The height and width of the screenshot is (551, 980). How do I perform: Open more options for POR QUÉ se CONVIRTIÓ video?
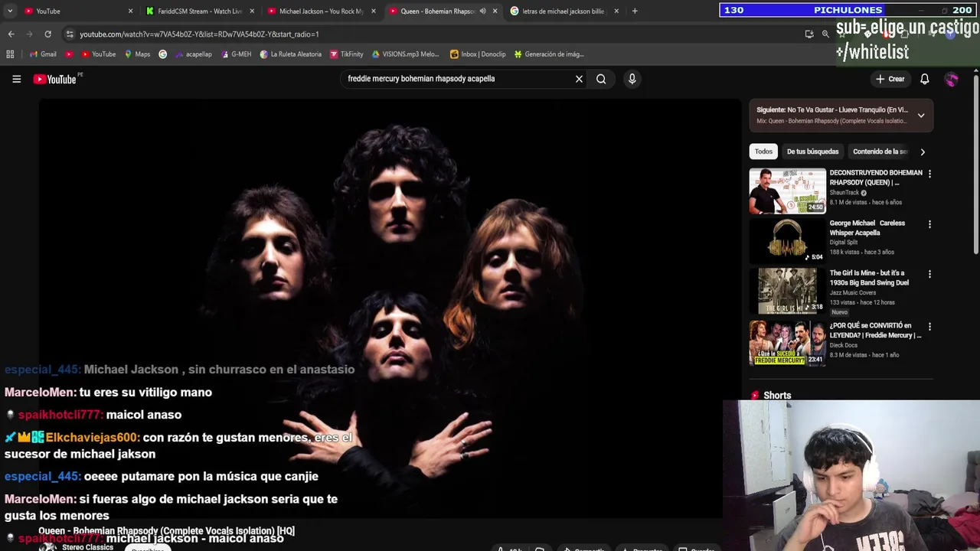point(929,326)
